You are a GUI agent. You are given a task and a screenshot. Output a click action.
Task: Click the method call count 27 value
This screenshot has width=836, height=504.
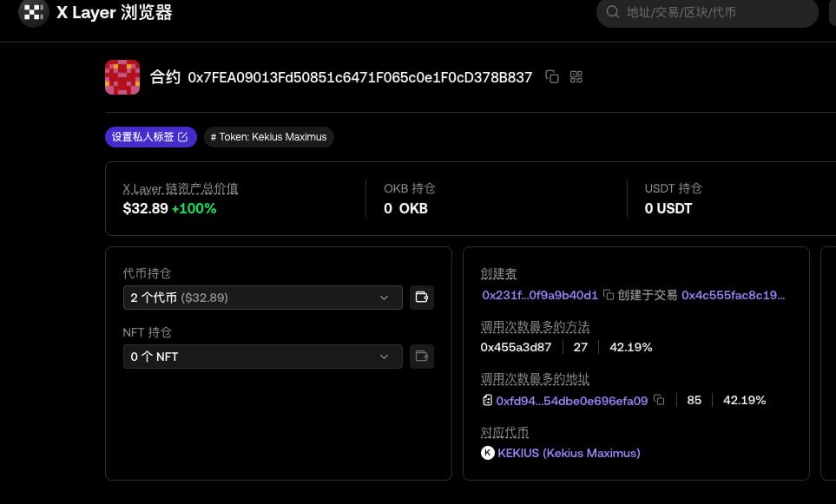581,347
